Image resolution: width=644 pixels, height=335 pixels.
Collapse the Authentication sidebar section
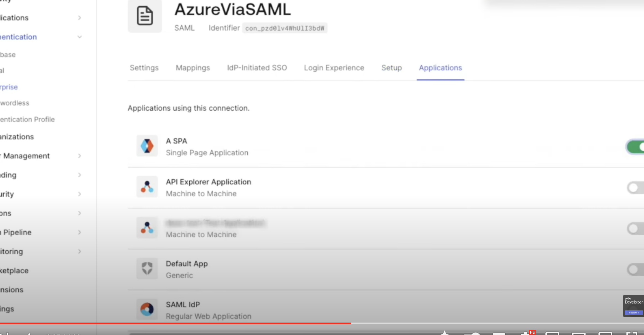[x=79, y=37]
